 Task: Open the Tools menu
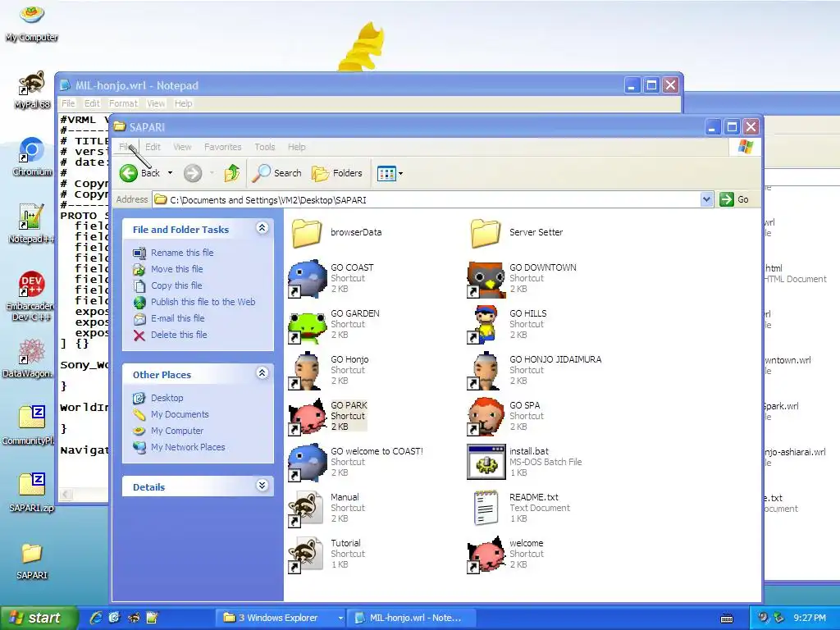265,147
